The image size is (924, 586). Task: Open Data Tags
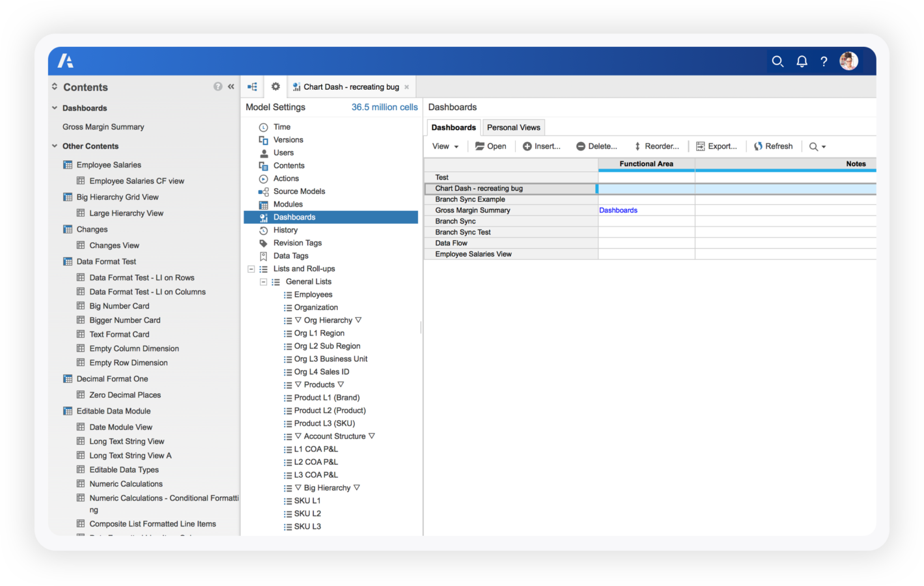[290, 255]
